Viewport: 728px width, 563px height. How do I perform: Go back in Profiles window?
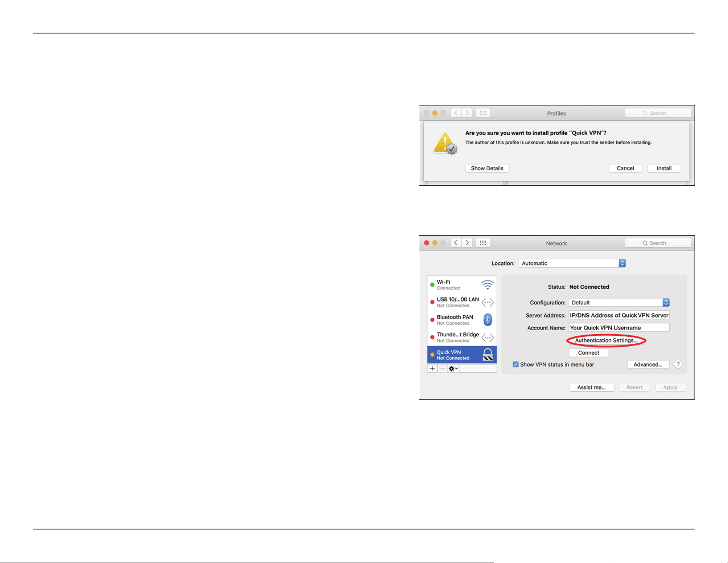456,113
